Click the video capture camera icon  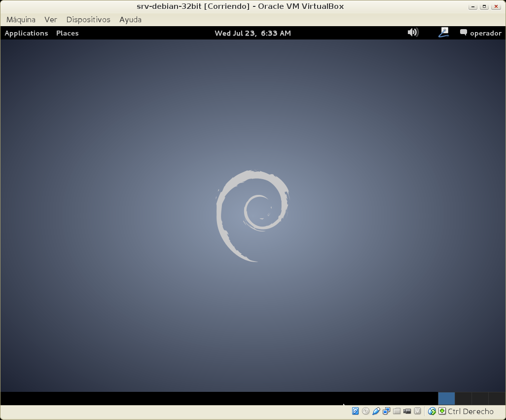[407, 411]
